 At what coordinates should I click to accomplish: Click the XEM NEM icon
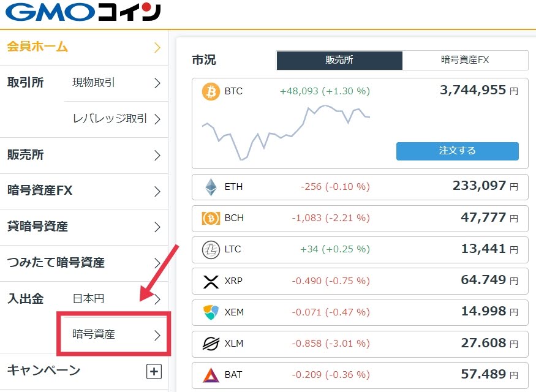(x=211, y=312)
